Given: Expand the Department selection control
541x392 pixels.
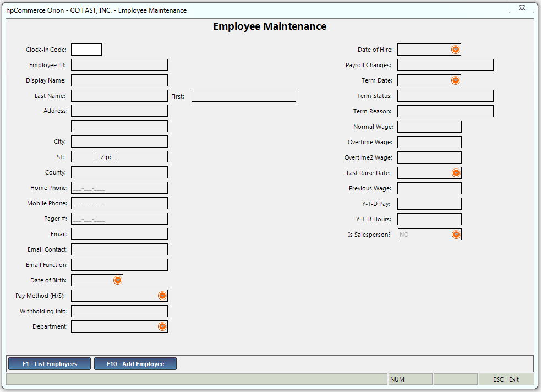Looking at the screenshot, I should point(162,326).
